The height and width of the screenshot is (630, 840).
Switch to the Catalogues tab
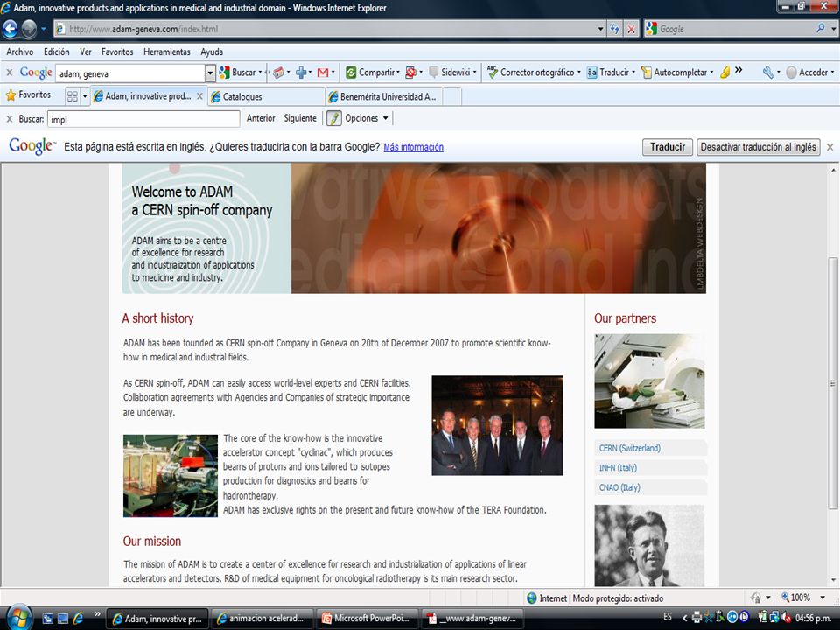(x=266, y=96)
